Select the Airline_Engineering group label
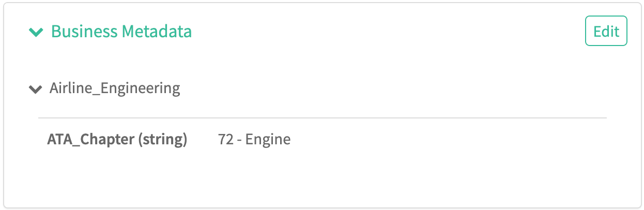Viewport: 644px width, 210px height. 115,88
